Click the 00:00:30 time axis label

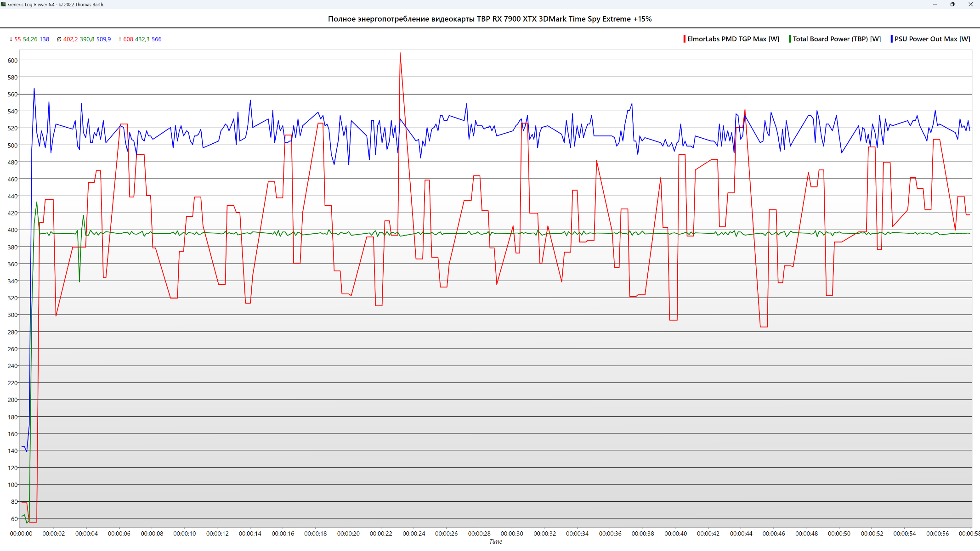512,534
